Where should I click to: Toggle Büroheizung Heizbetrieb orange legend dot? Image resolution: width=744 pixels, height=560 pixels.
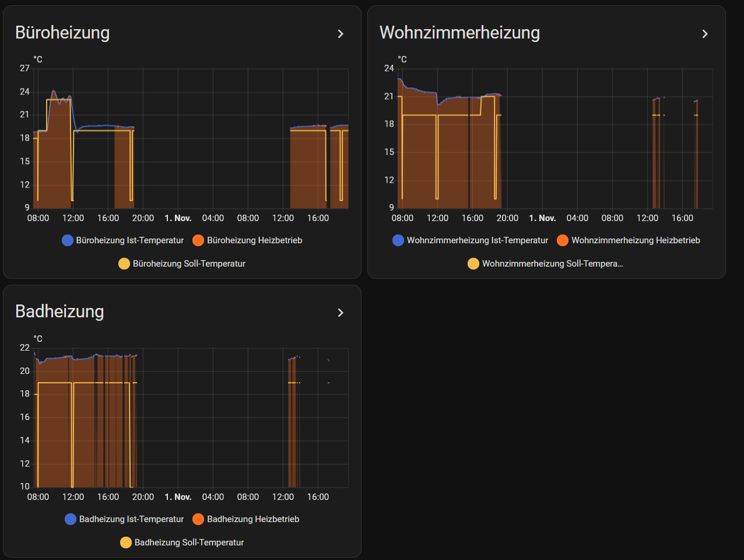198,240
